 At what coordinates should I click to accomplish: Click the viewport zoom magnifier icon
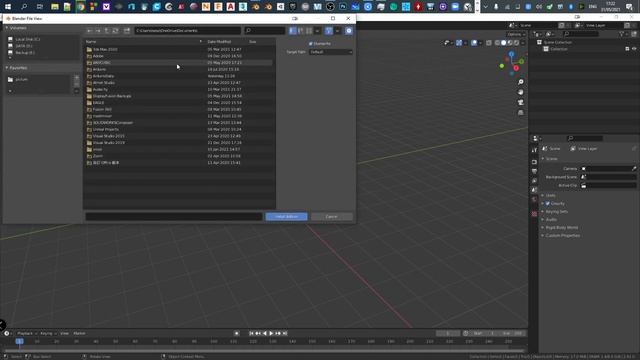[x=521, y=82]
